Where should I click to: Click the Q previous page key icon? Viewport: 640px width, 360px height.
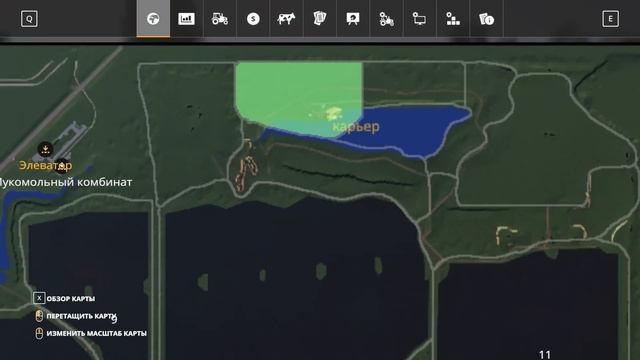[x=29, y=19]
